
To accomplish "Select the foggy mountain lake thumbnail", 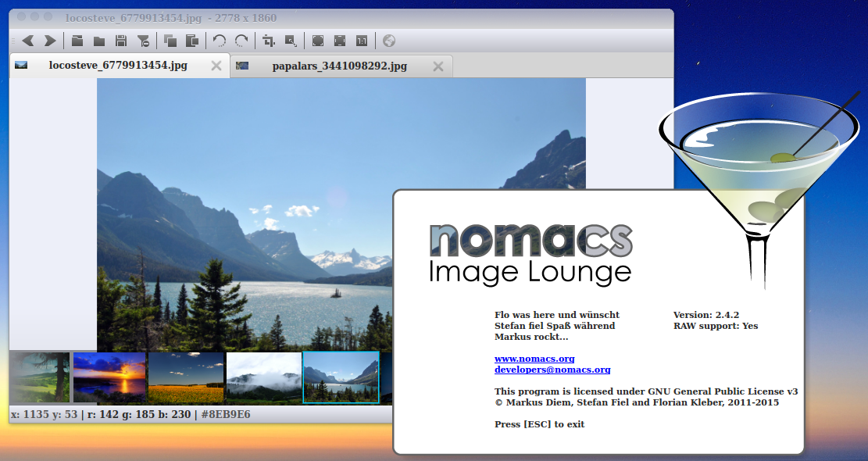I will click(x=264, y=377).
